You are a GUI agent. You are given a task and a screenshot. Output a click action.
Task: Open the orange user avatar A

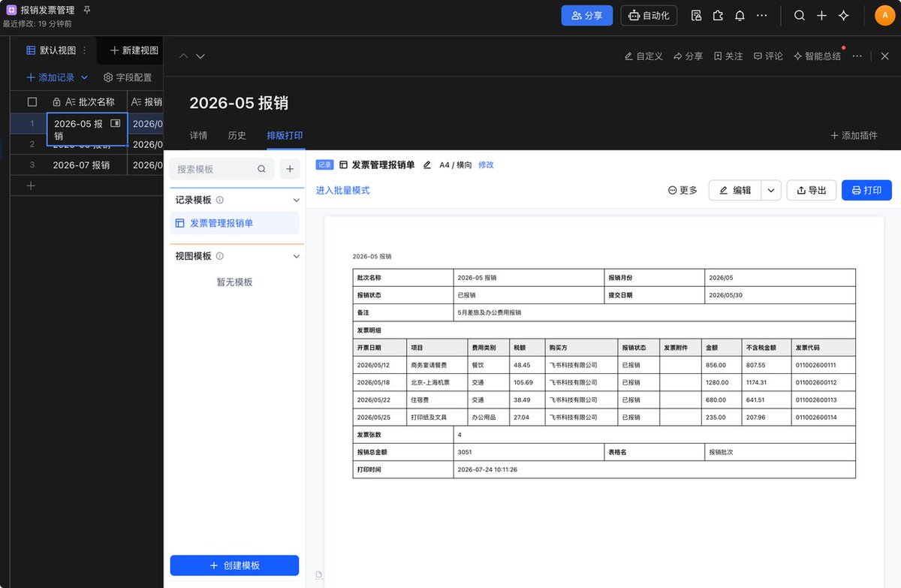click(885, 15)
